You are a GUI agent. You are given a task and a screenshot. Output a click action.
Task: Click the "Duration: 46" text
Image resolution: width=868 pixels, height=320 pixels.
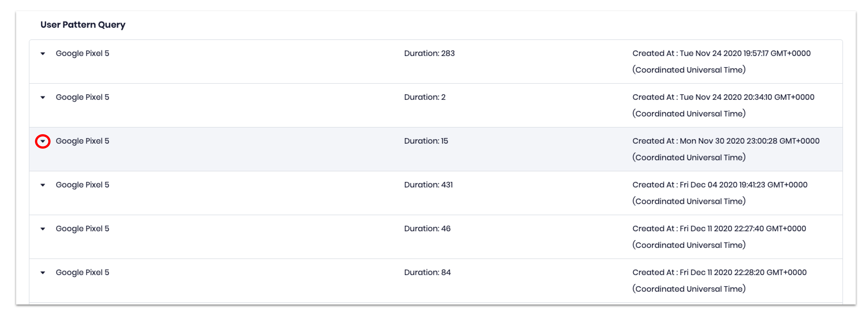(x=427, y=228)
